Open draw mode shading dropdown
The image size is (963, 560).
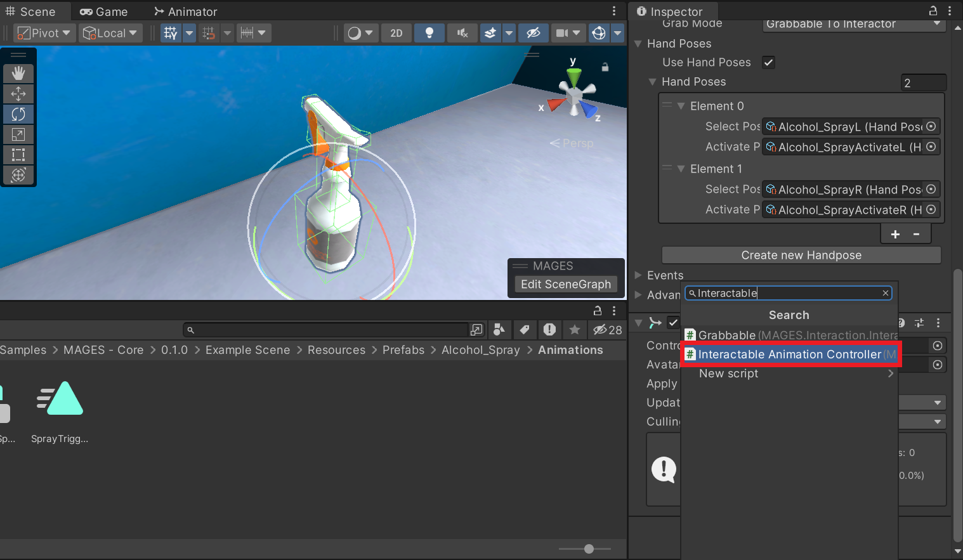click(x=362, y=33)
